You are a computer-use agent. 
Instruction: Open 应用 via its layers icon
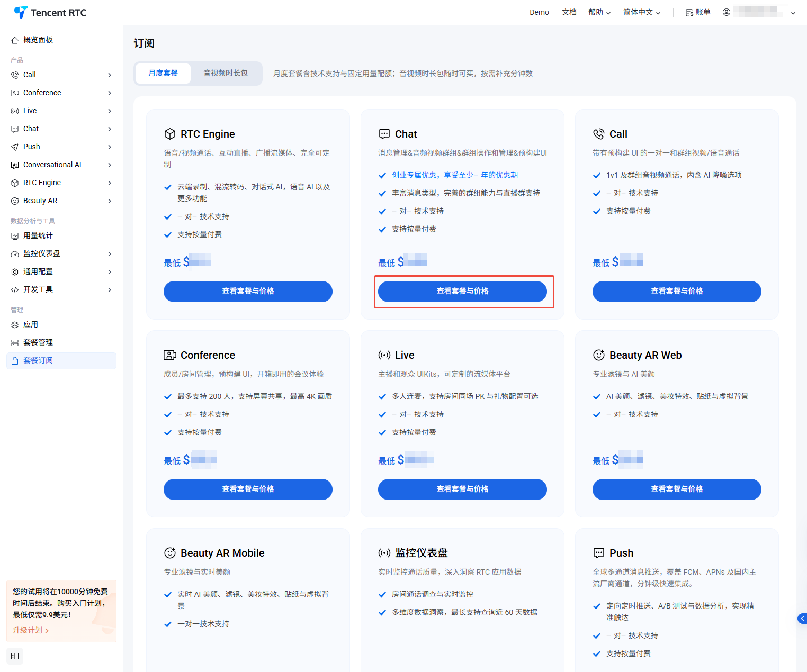pos(15,325)
